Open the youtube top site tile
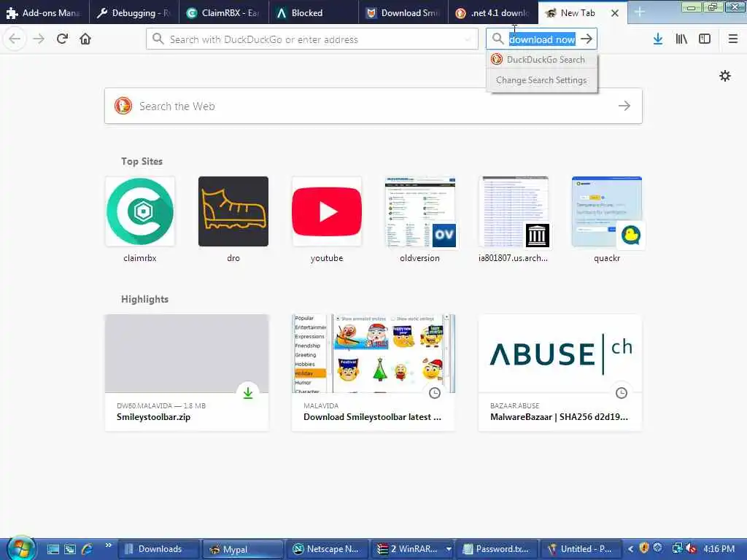Viewport: 747px width, 560px height. click(x=326, y=219)
